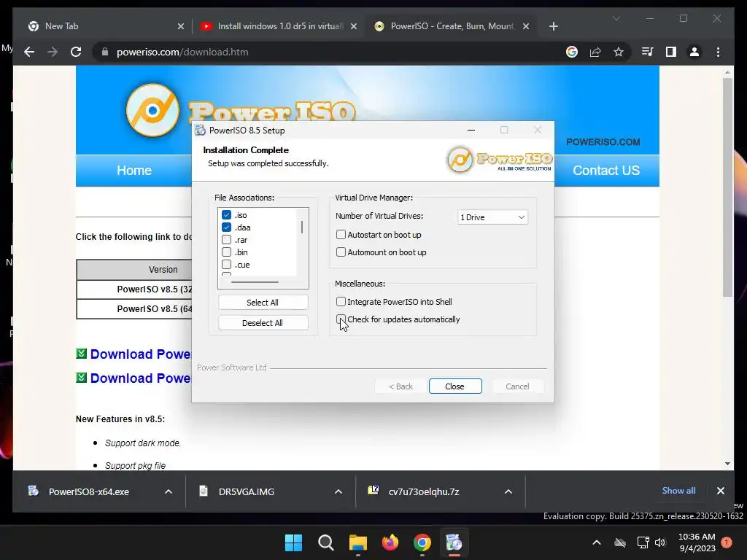Open taskbar Search
Screen dimensions: 747x560
point(326,542)
